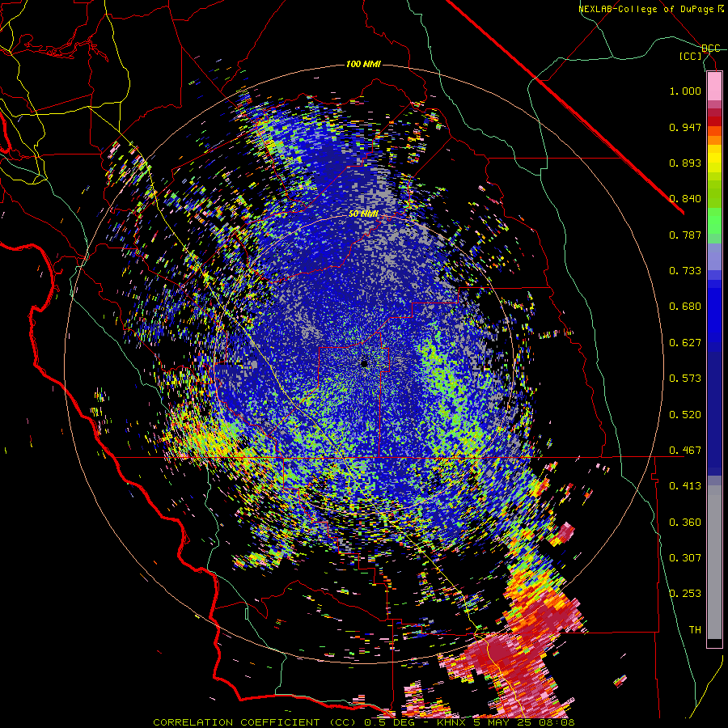The width and height of the screenshot is (728, 728).
Task: Click the KHNX radar site identifier
Action: tap(452, 722)
